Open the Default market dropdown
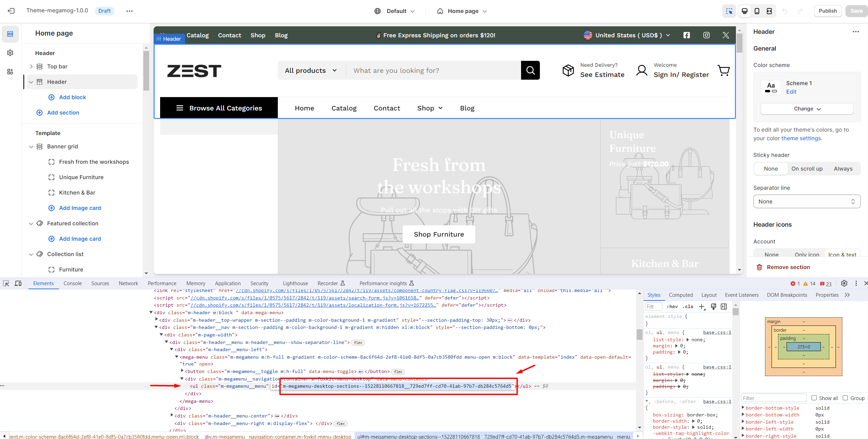Image resolution: width=868 pixels, height=439 pixels. 394,11
